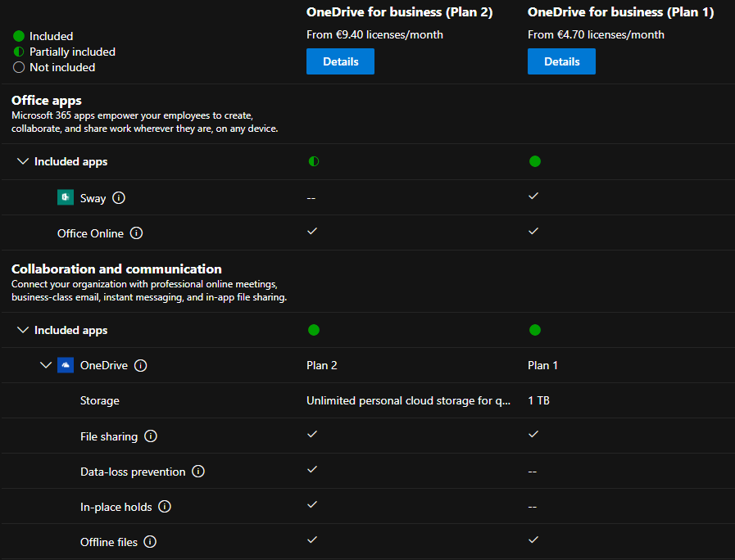Show info for Offline files
Screen dimensions: 735x560
(150, 542)
